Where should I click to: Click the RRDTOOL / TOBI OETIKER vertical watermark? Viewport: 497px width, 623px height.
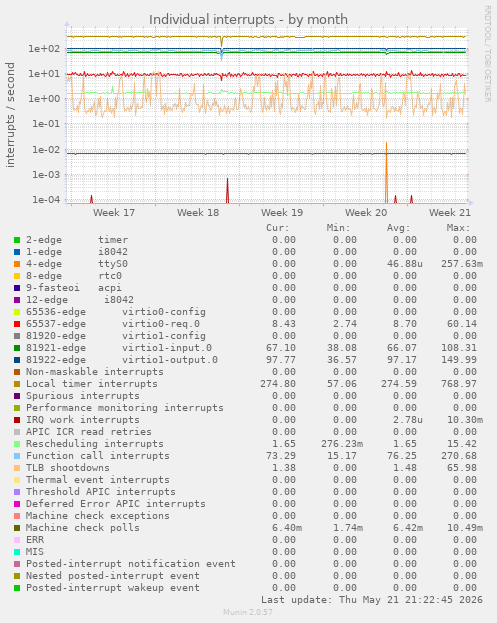487,54
